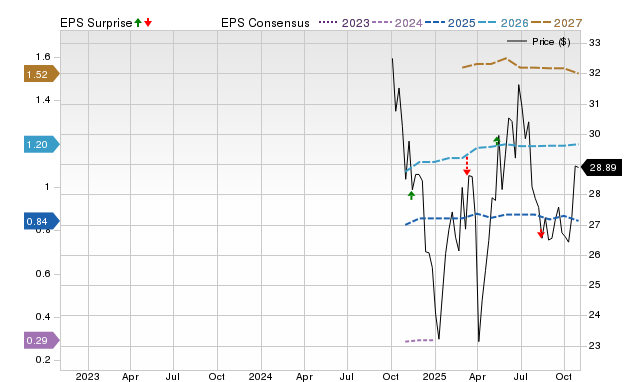Image resolution: width=640 pixels, height=382 pixels.
Task: Click the 1.6 tick on the EPS axis
Action: click(43, 57)
